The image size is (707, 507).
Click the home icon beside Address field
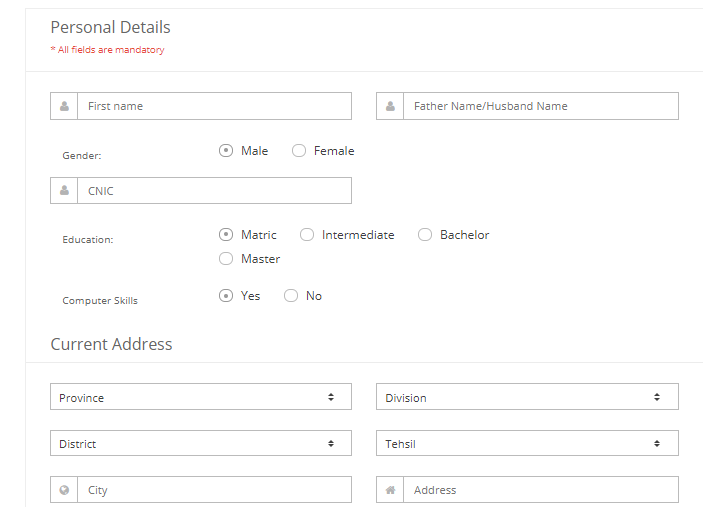[x=390, y=490]
